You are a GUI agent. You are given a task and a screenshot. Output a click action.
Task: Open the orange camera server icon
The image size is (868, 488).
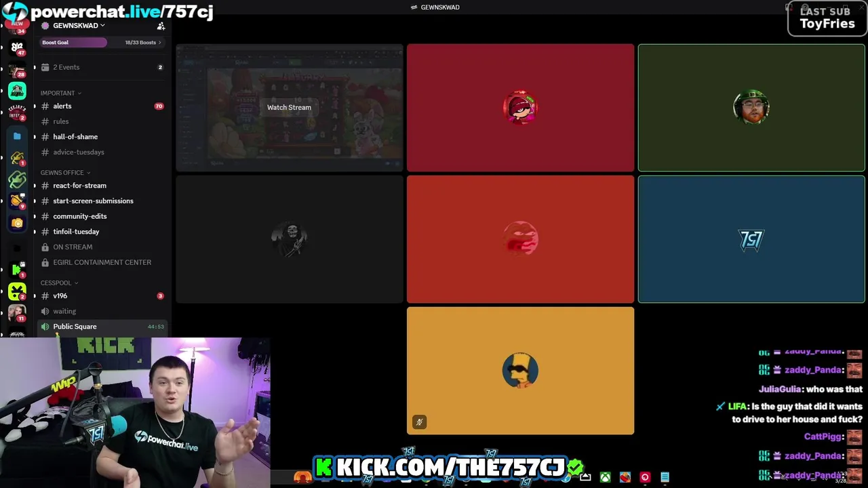point(17,223)
